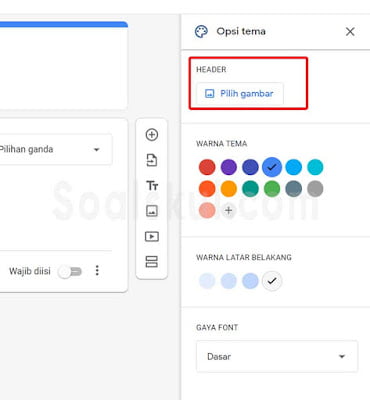The height and width of the screenshot is (400, 370).
Task: Click the Pilih gambar header button
Action: click(240, 94)
